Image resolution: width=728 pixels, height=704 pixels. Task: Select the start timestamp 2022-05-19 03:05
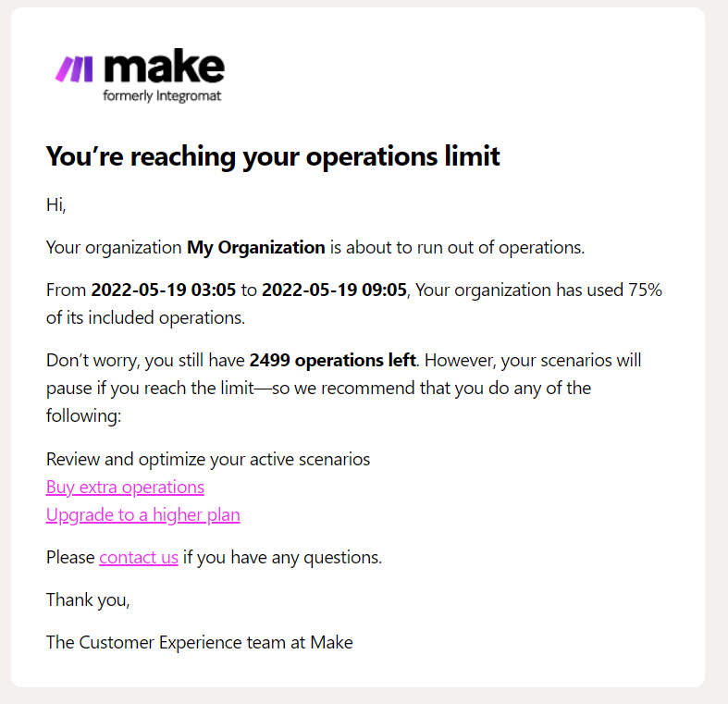(164, 290)
